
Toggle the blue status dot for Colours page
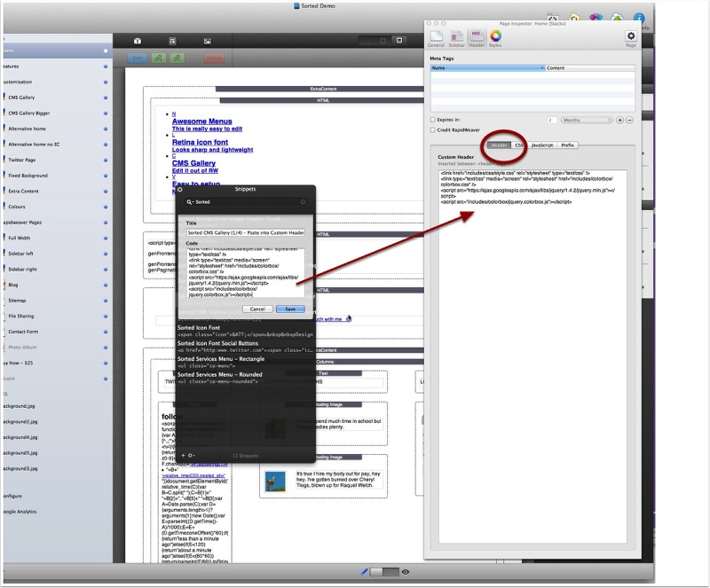coord(106,207)
